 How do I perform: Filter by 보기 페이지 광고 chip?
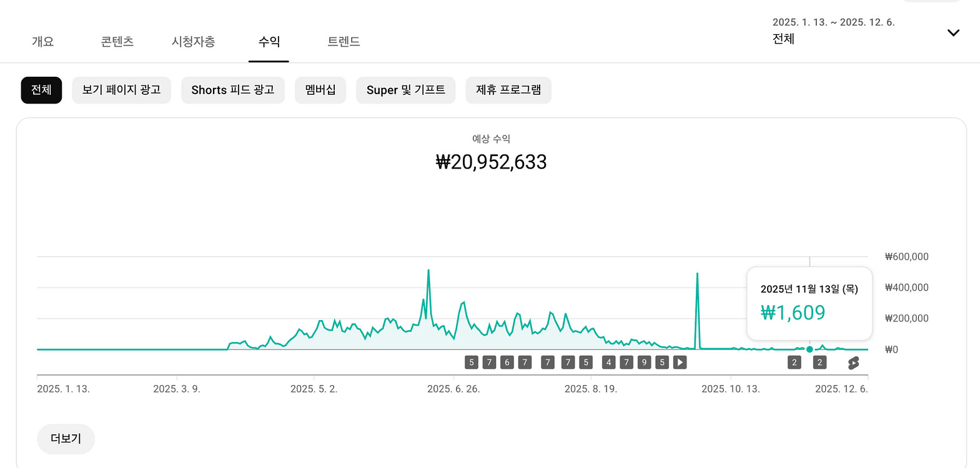[121, 90]
